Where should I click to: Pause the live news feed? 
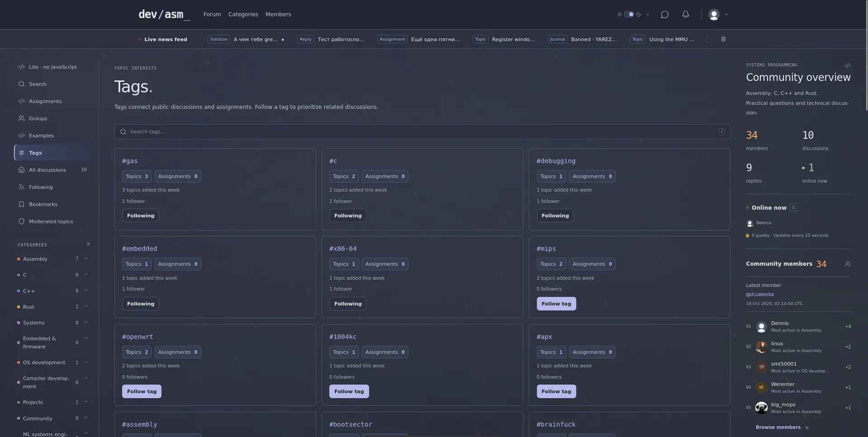pos(723,39)
